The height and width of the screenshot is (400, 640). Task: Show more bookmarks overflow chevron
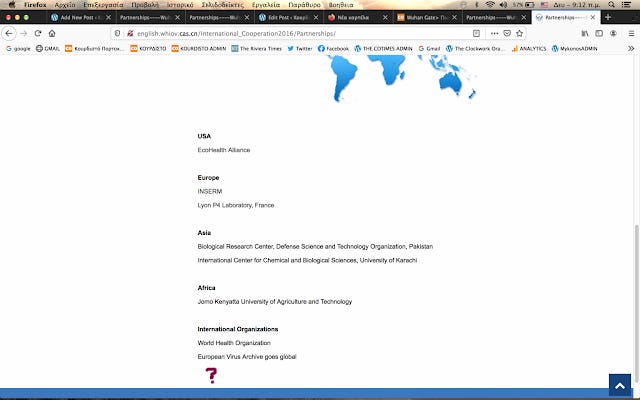tap(631, 49)
